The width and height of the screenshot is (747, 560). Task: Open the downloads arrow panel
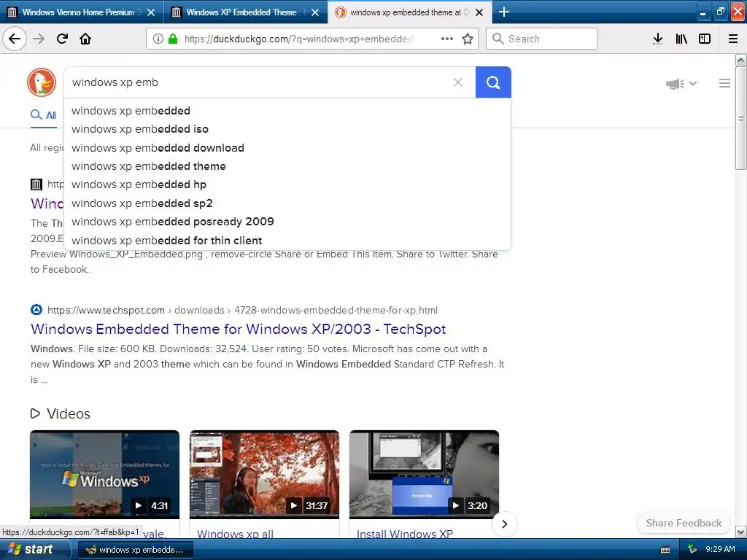tap(658, 39)
